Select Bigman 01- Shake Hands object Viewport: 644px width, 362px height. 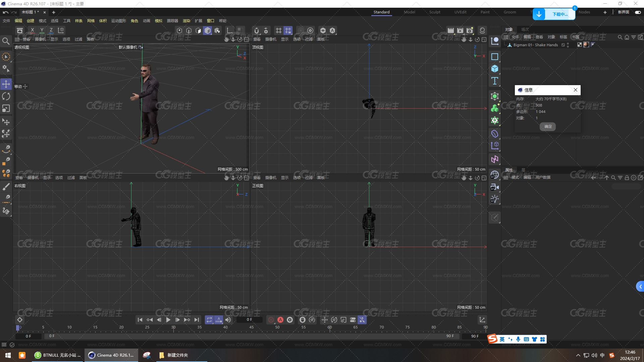pyautogui.click(x=536, y=45)
